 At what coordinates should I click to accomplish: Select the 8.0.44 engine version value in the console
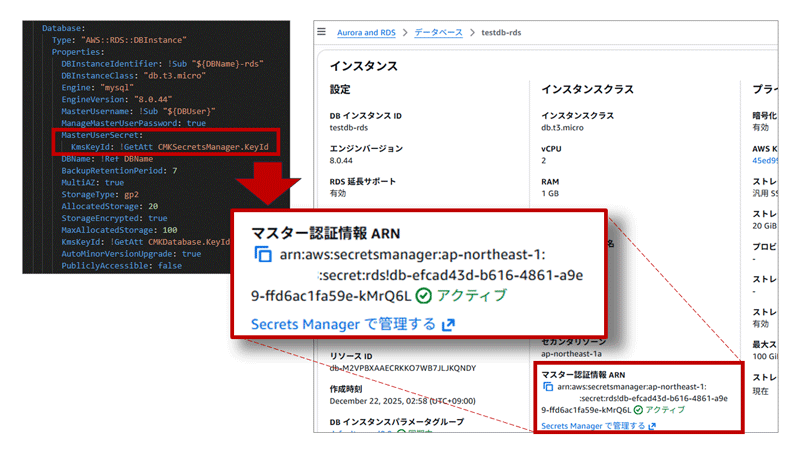pyautogui.click(x=341, y=161)
